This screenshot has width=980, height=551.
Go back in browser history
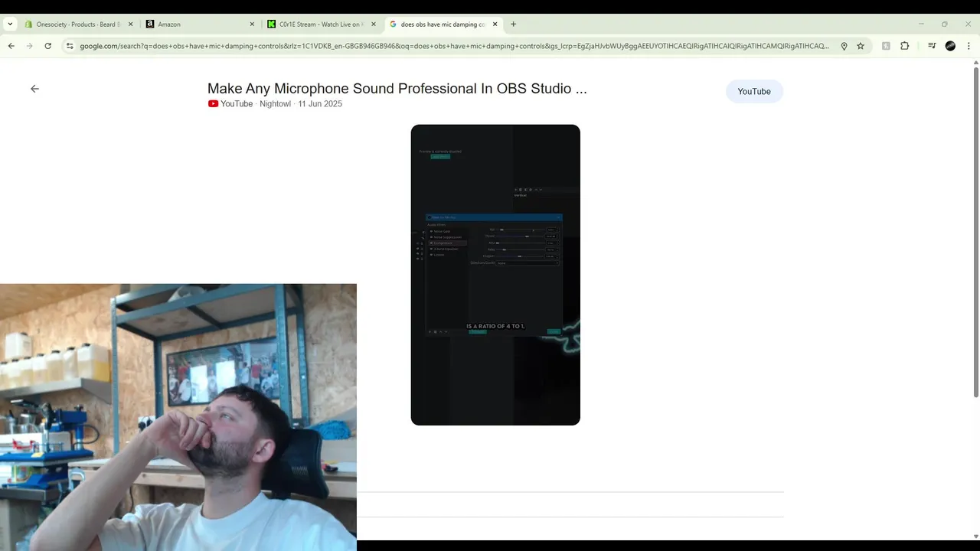tap(11, 46)
